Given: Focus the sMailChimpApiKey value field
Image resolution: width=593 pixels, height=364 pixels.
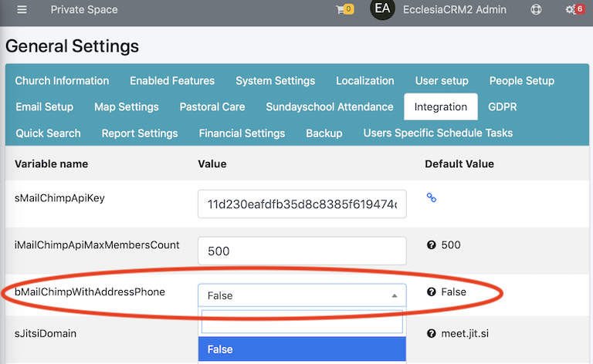Looking at the screenshot, I should (302, 204).
